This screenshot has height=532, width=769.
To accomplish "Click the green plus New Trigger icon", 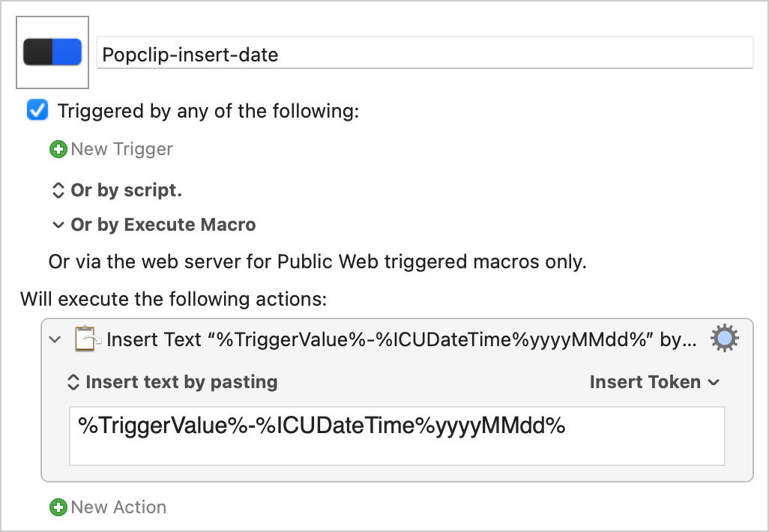I will click(58, 149).
